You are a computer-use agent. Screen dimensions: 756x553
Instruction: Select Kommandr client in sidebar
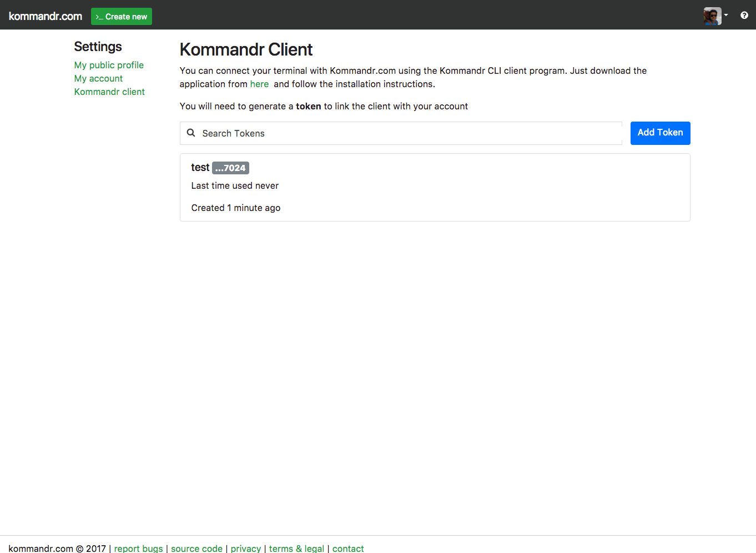pyautogui.click(x=109, y=92)
